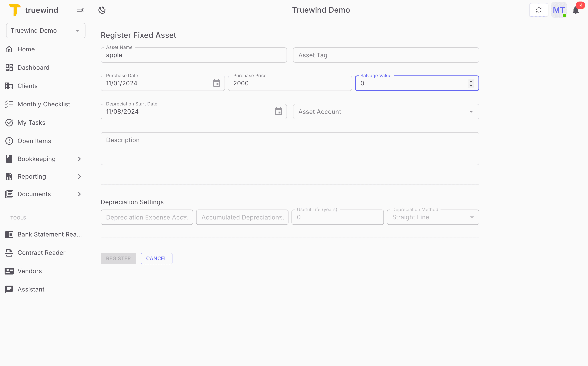Screen dimensions: 588x366
Task: Open the Assistant chat icon
Action: pos(9,289)
